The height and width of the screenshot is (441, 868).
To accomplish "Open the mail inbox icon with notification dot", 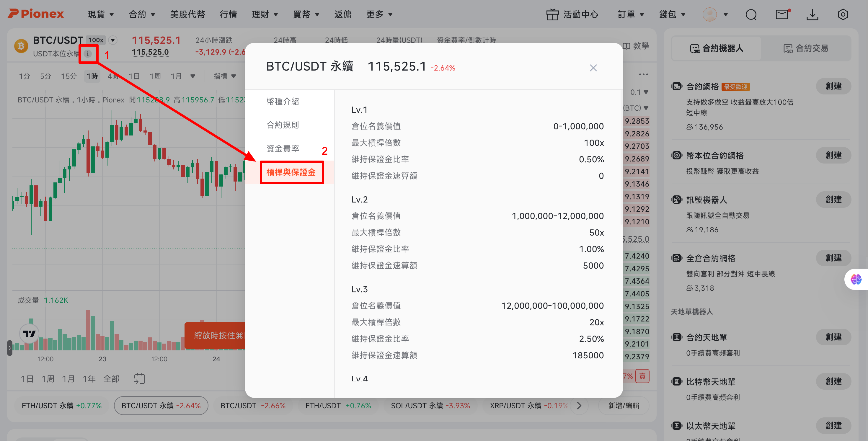I will click(x=782, y=14).
